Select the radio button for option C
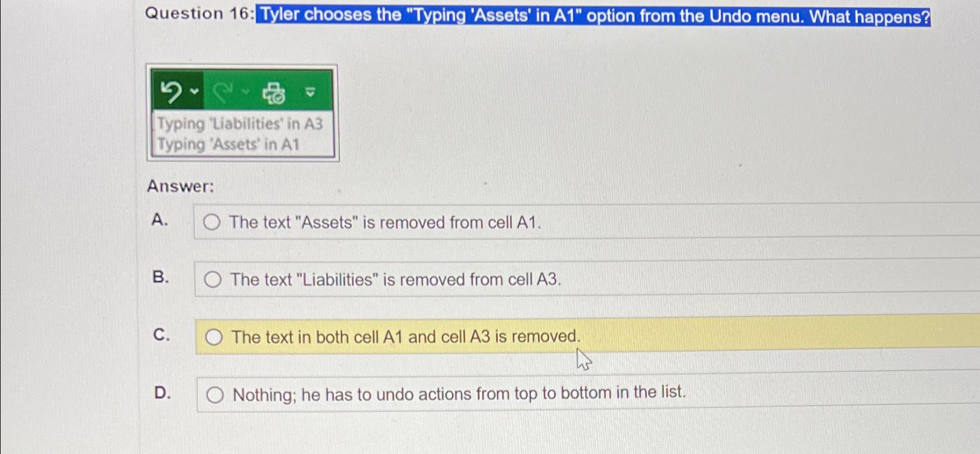Screen dimensions: 980x454 tap(214, 336)
